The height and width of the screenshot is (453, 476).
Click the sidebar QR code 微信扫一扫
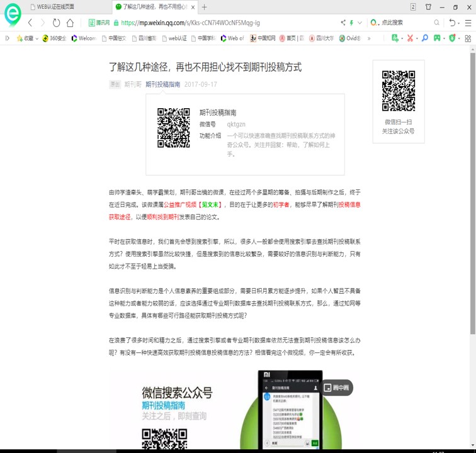(x=399, y=91)
